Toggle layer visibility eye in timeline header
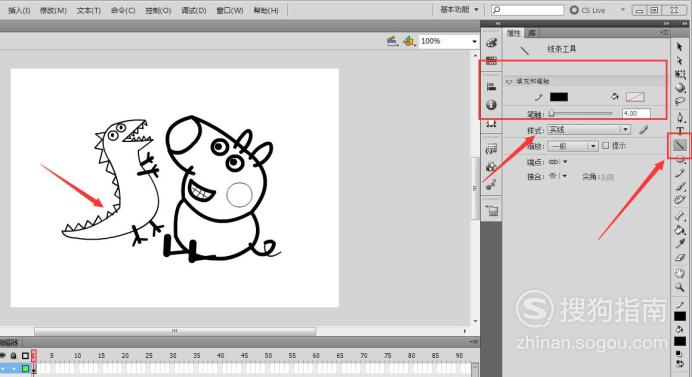This screenshot has width=692, height=377. pos(3,355)
